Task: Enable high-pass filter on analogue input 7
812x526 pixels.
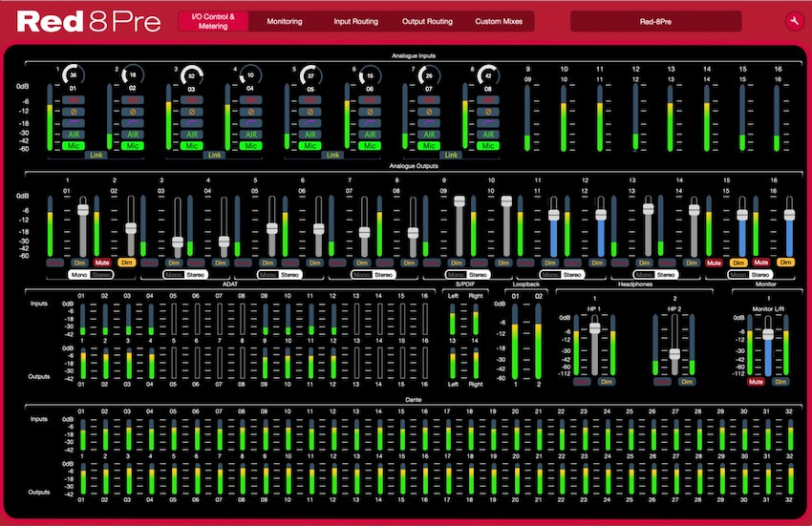Action: coord(429,123)
